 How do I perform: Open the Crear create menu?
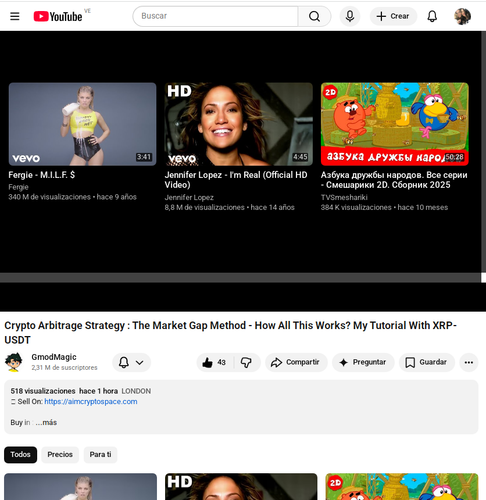pyautogui.click(x=393, y=16)
